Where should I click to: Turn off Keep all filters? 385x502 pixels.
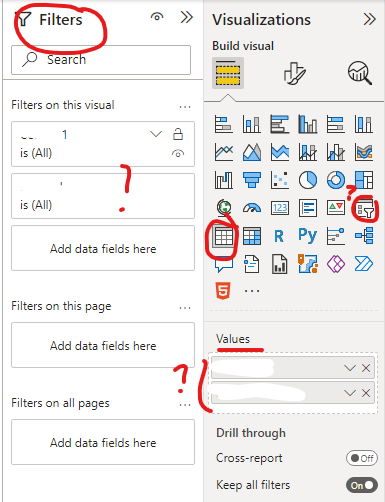(x=362, y=485)
